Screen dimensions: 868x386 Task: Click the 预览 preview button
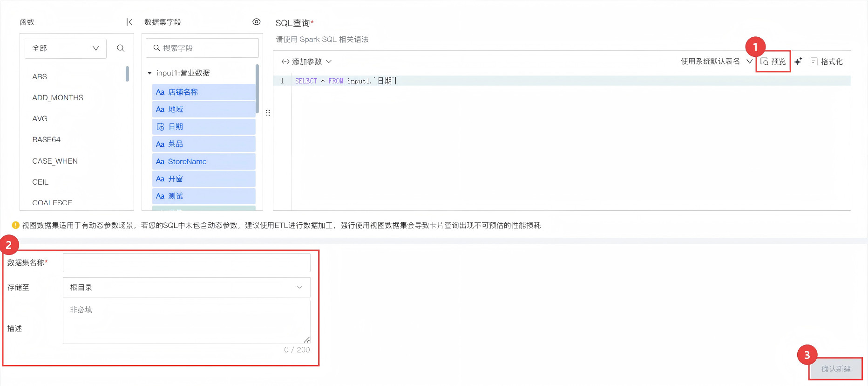pyautogui.click(x=773, y=62)
